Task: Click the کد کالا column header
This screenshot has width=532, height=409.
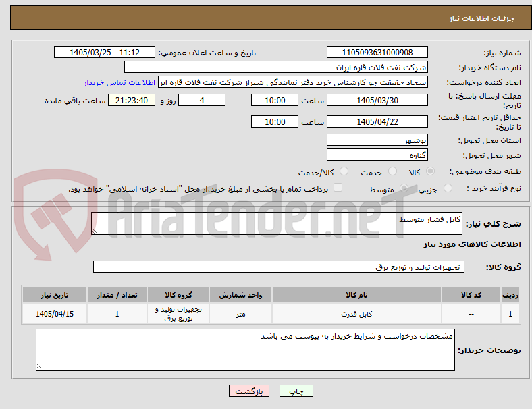Action: coord(471,295)
